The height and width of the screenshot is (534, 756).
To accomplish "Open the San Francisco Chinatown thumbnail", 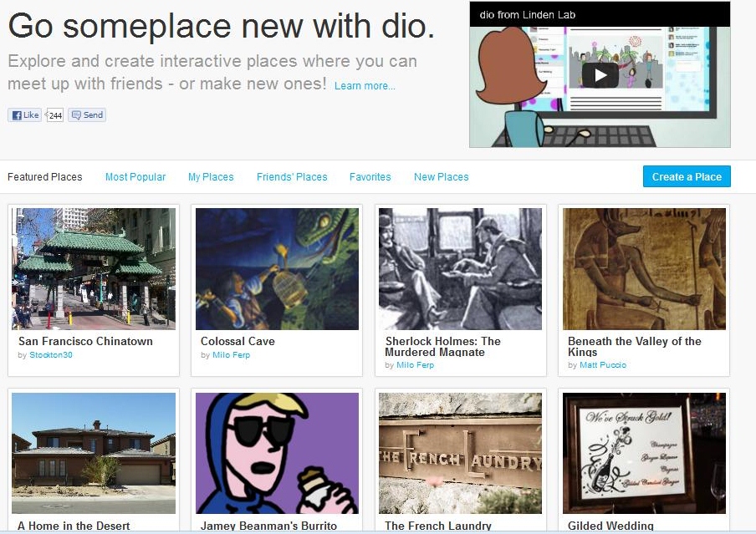I will 94,269.
